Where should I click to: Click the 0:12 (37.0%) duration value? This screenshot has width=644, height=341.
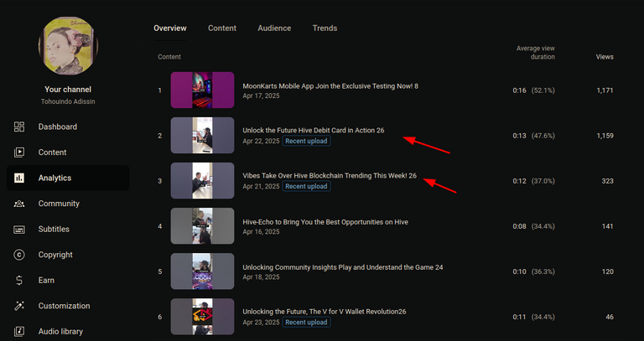click(534, 181)
